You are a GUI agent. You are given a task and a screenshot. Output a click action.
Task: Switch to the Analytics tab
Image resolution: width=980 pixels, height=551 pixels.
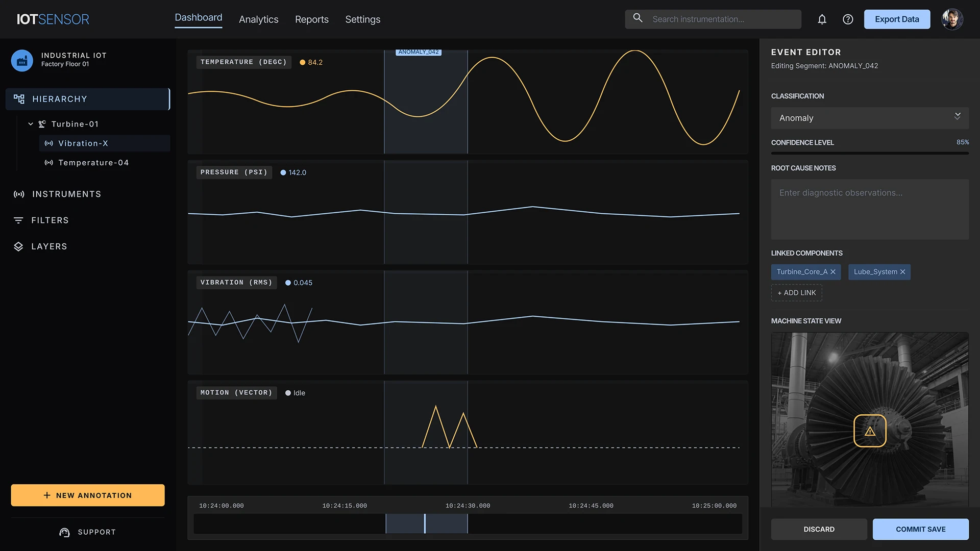point(258,19)
